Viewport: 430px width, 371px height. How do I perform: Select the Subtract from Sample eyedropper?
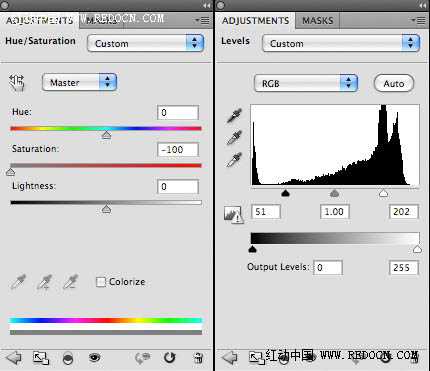click(x=70, y=282)
